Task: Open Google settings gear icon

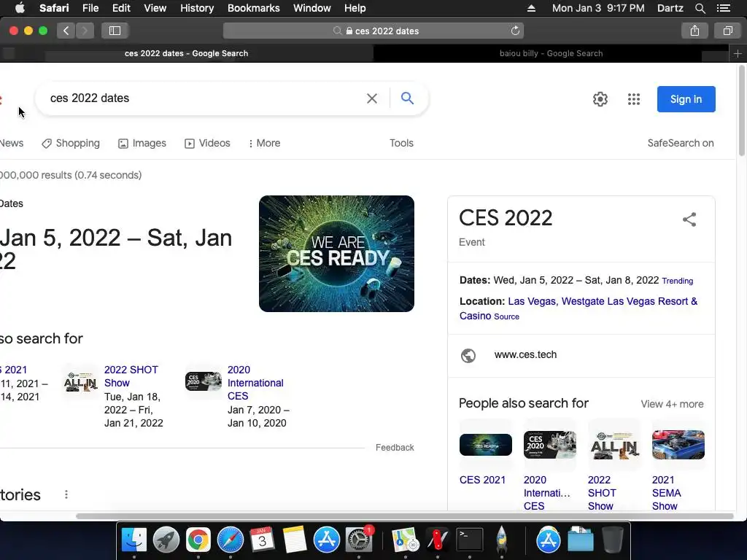Action: tap(600, 99)
